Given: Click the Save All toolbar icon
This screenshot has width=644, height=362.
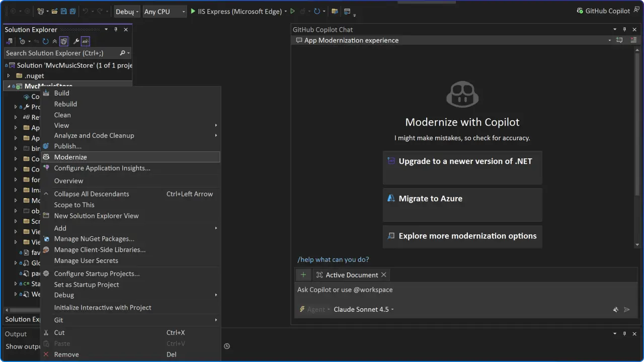Looking at the screenshot, I should (72, 12).
